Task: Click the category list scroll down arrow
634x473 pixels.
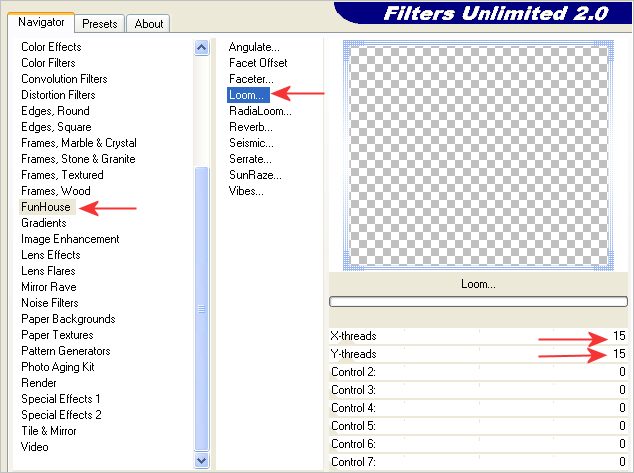Action: [201, 460]
